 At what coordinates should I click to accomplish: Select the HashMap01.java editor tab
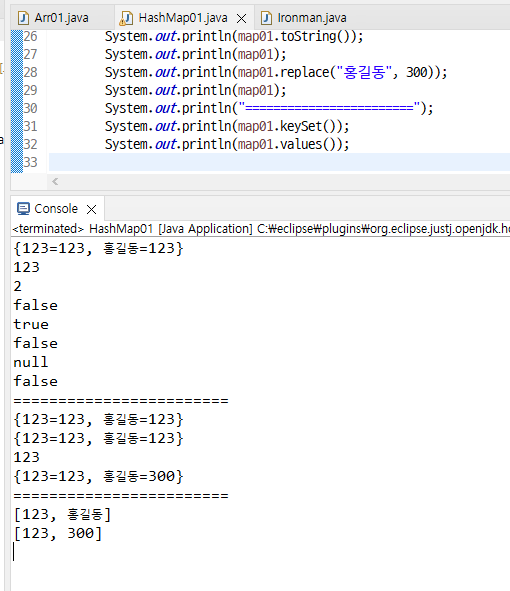(x=183, y=18)
